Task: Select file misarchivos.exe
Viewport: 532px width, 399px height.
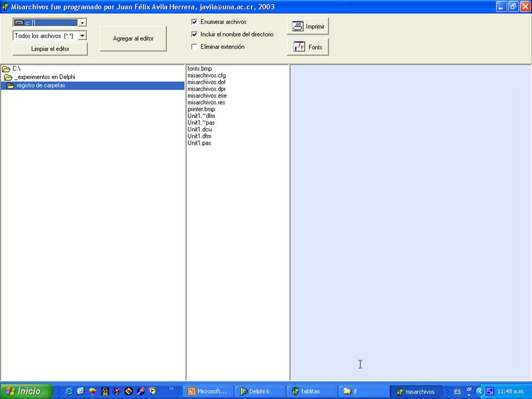Action: tap(207, 96)
